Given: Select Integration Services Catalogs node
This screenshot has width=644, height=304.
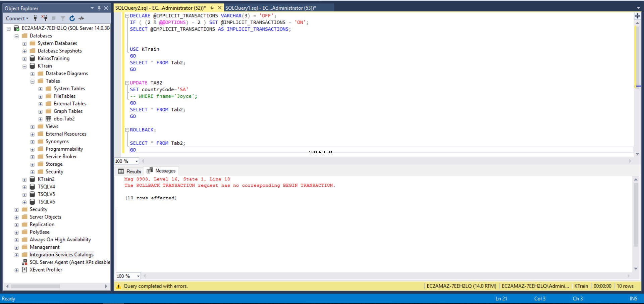Looking at the screenshot, I should (61, 255).
